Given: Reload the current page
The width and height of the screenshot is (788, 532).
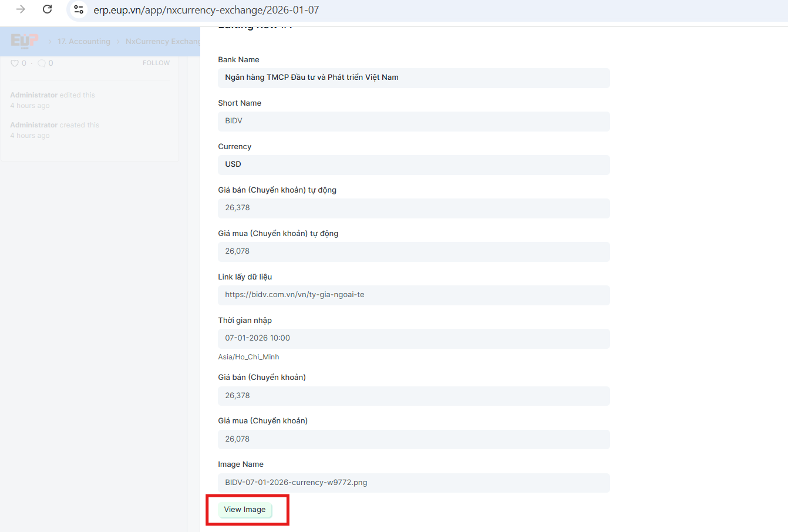Looking at the screenshot, I should [48, 9].
